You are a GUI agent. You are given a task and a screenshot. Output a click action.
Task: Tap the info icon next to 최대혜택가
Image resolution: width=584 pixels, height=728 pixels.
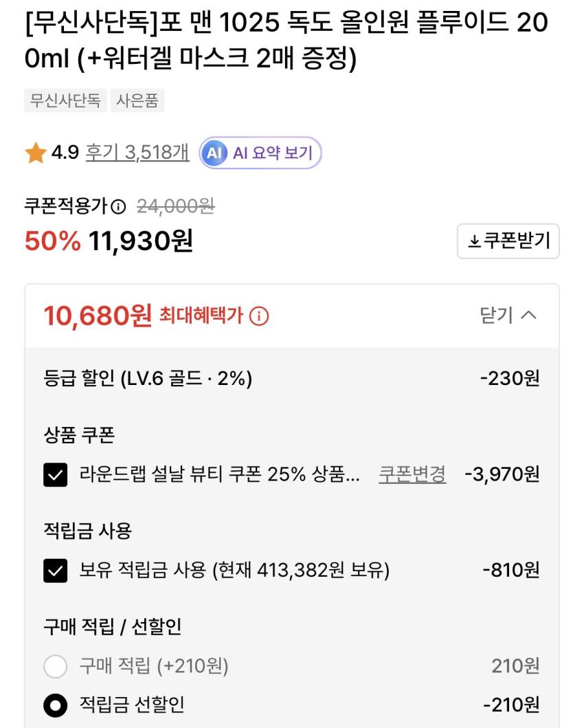pyautogui.click(x=259, y=316)
